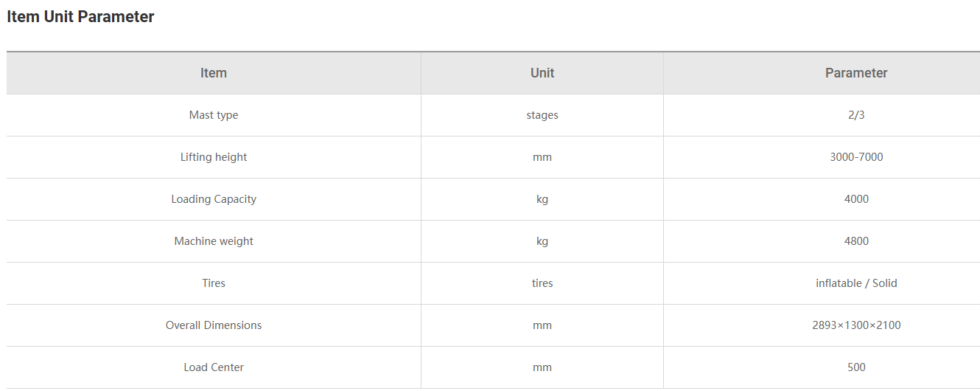Click the tires unit cell
This screenshot has width=980, height=391.
coord(542,283)
